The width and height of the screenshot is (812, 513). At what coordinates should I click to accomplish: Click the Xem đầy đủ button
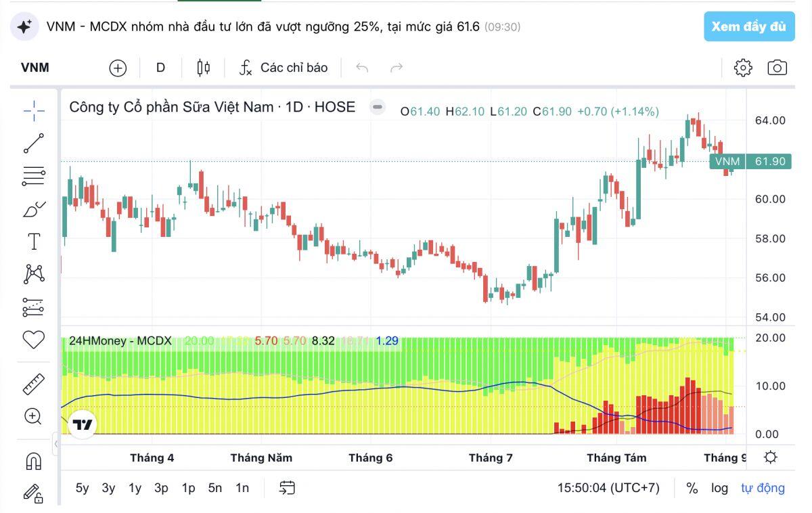749,26
